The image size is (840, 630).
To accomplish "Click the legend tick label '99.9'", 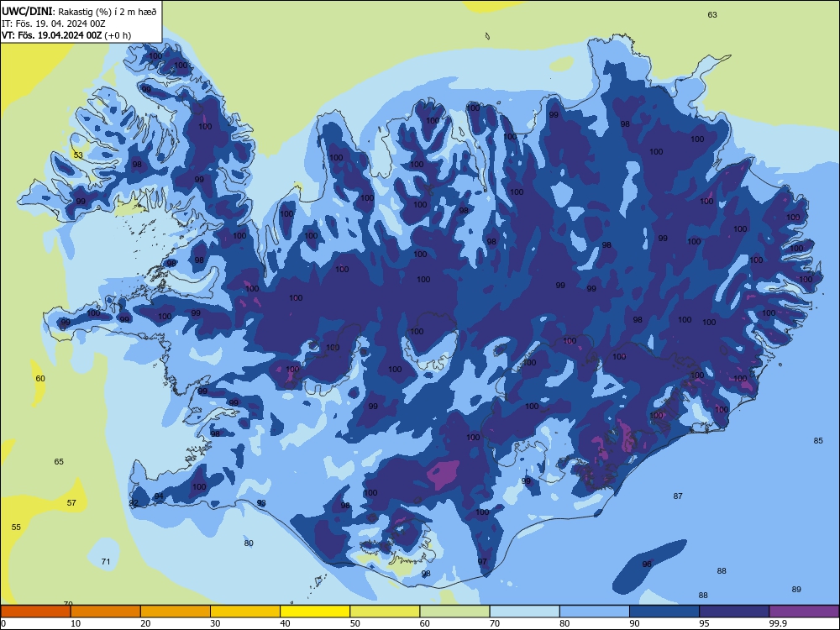I will [777, 623].
